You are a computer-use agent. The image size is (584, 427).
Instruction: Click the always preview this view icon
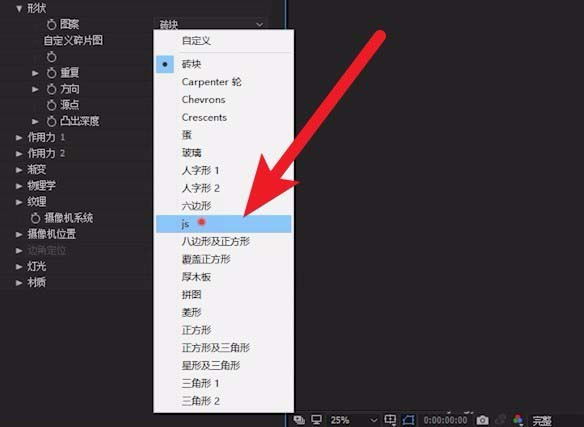point(299,420)
